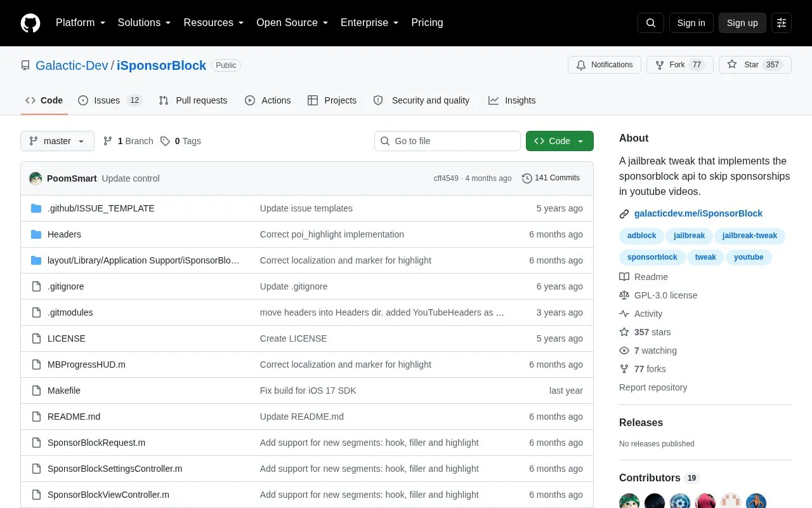812x508 pixels.
Task: View the 1 Branch list
Action: point(128,141)
